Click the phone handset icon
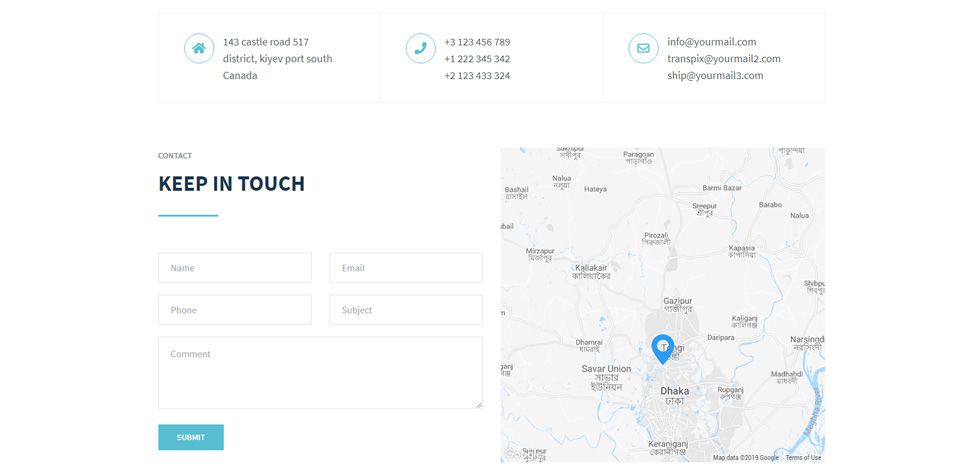This screenshot has width=980, height=471. tap(421, 48)
